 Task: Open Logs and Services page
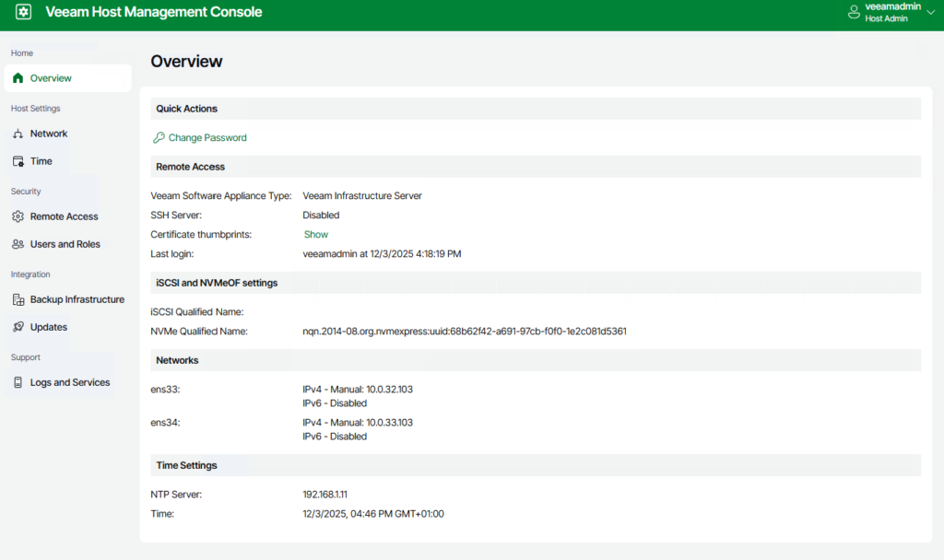pos(68,382)
